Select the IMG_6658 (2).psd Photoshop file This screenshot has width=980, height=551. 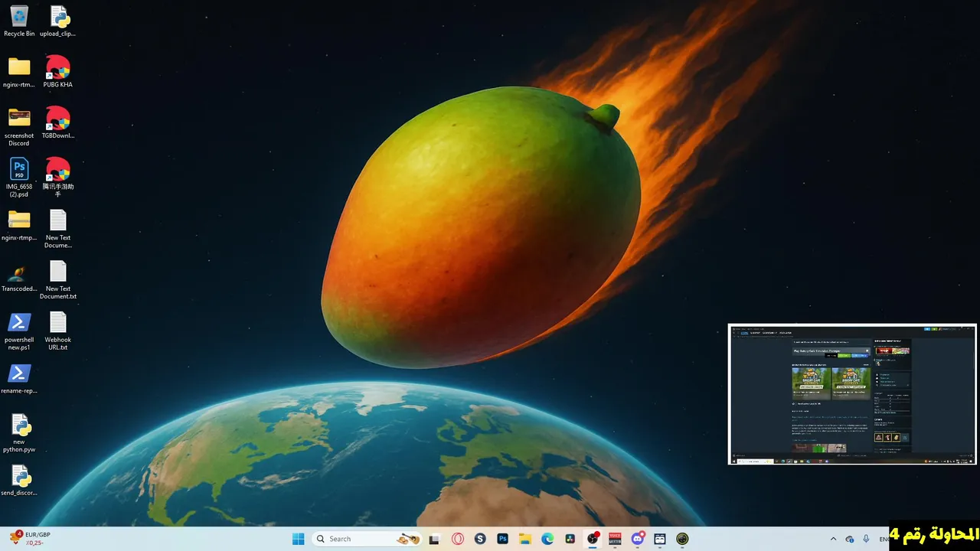(x=19, y=178)
